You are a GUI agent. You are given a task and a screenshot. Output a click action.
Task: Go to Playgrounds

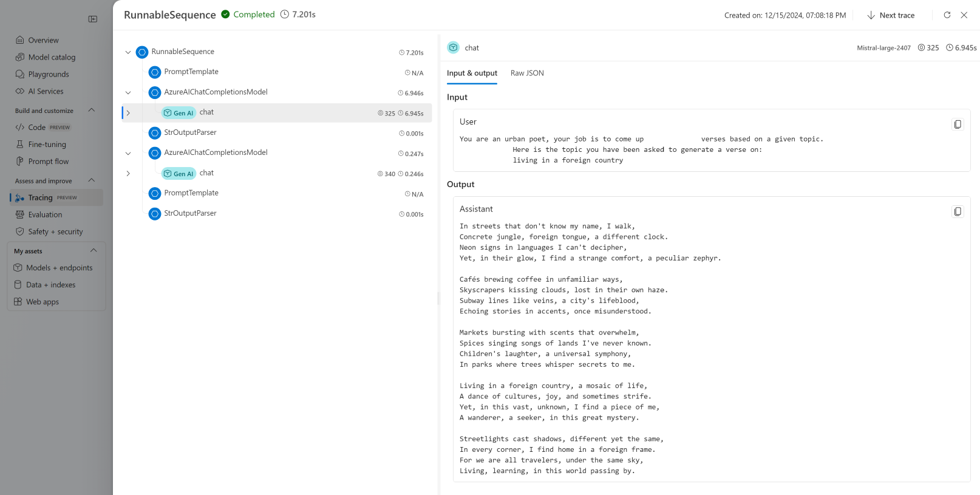[x=49, y=74]
